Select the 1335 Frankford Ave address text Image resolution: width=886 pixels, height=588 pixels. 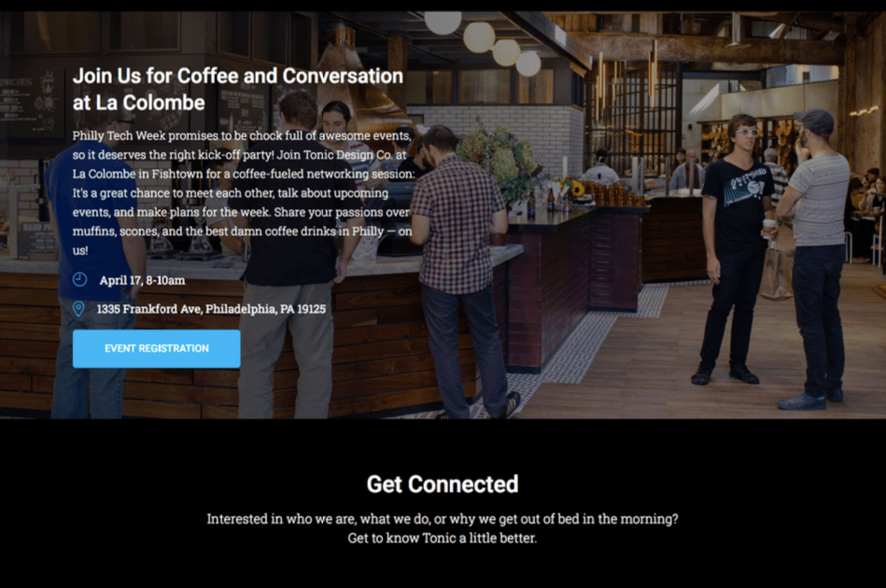211,309
